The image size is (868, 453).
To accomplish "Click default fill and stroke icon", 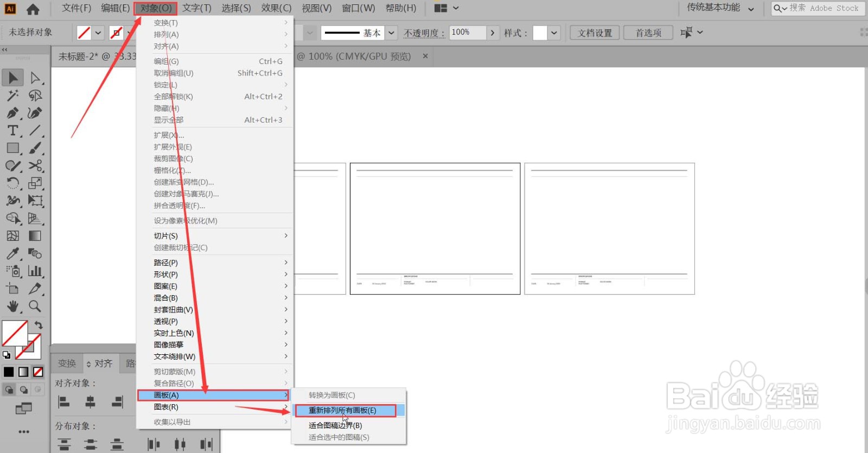I will (x=7, y=355).
